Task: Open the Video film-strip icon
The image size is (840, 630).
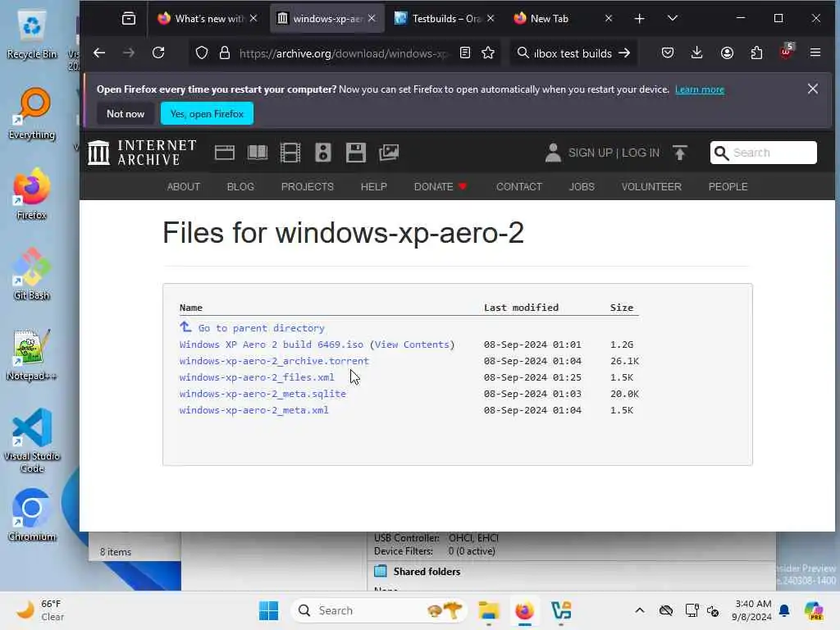Action: click(290, 153)
